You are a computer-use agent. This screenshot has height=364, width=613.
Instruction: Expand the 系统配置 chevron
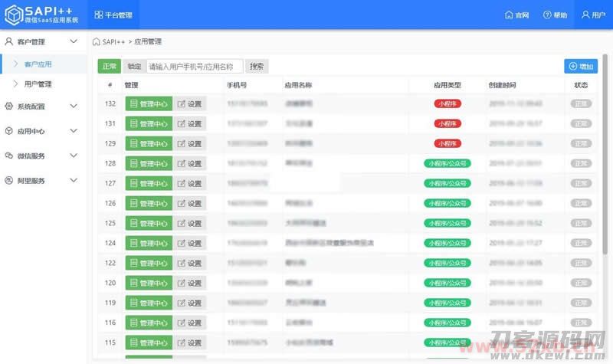74,106
